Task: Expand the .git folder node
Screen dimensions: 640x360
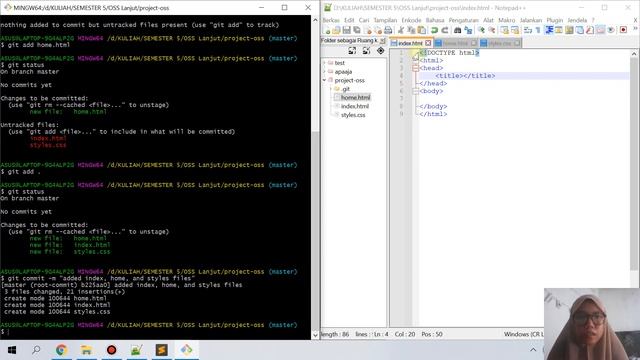Action: point(331,89)
